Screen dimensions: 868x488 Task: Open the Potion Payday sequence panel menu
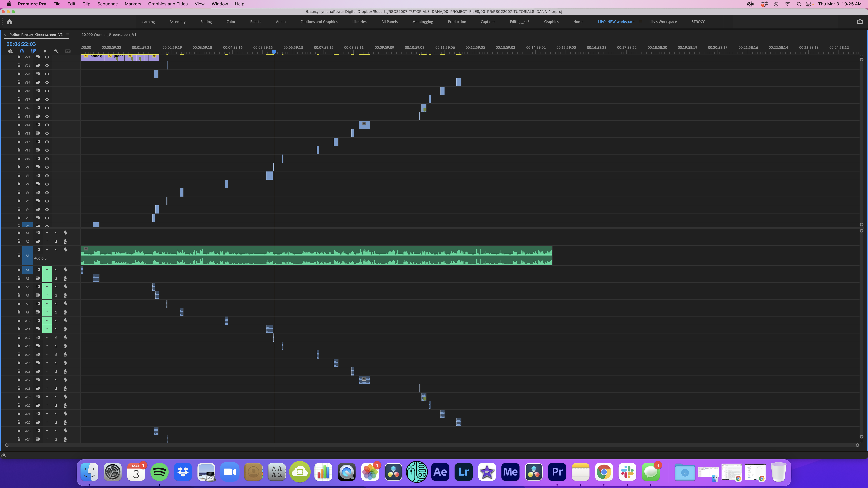[x=68, y=34]
